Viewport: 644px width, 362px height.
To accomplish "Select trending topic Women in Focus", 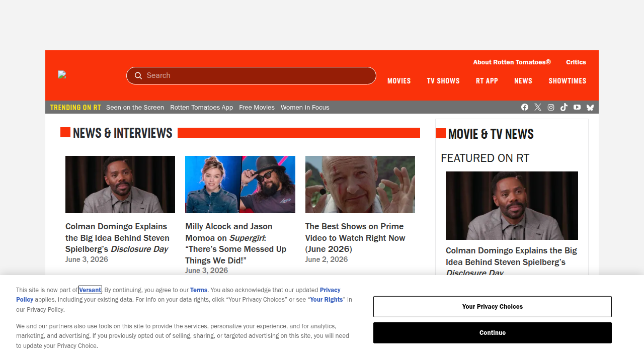I will tap(305, 107).
